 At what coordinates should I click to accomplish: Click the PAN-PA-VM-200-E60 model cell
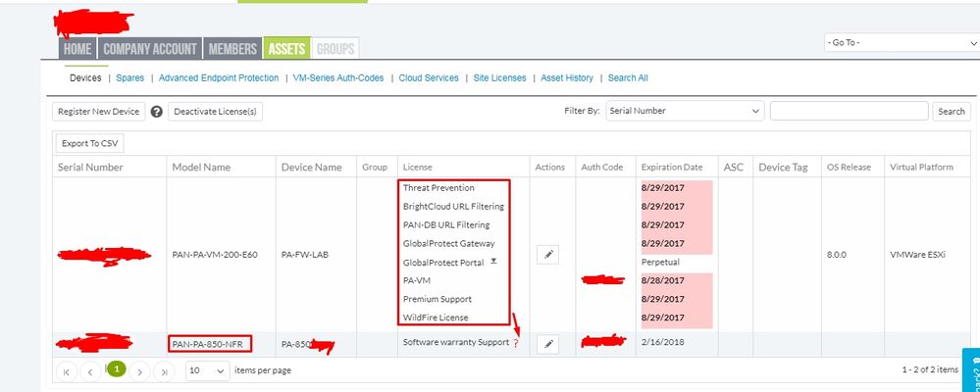click(x=215, y=255)
